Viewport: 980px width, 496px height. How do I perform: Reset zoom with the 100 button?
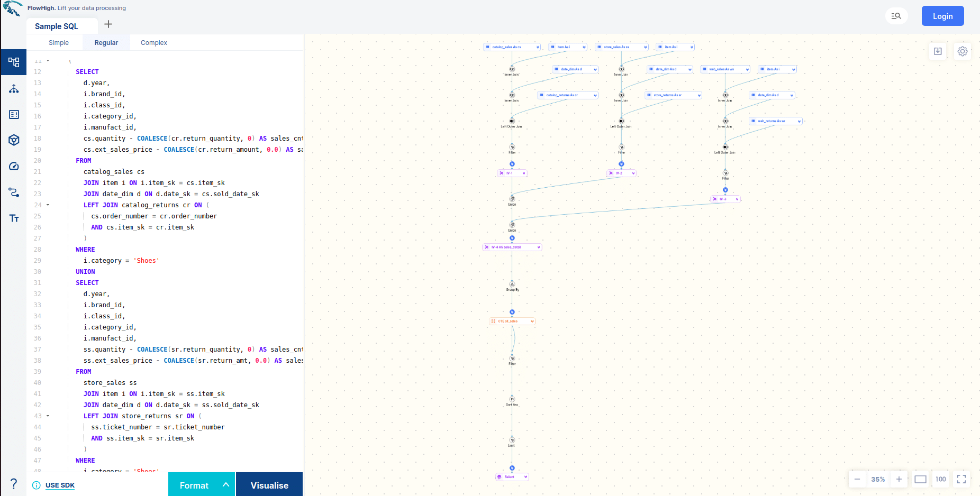(x=940, y=479)
